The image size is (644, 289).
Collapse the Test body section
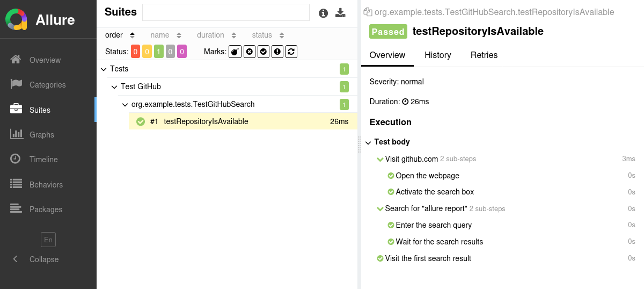(368, 142)
